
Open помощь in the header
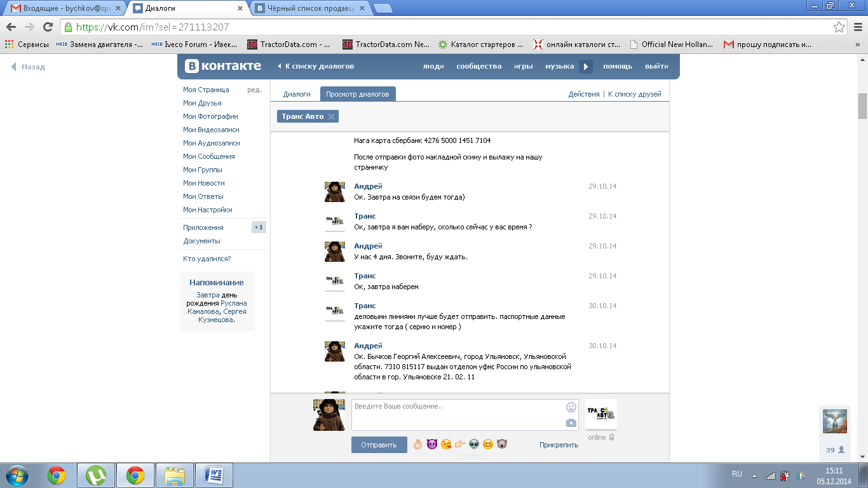(618, 66)
